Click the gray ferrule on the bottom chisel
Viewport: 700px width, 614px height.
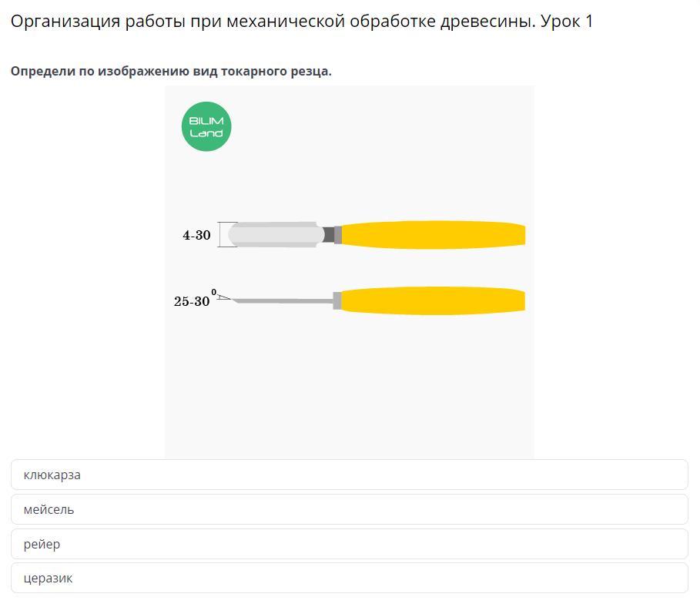pyautogui.click(x=337, y=300)
